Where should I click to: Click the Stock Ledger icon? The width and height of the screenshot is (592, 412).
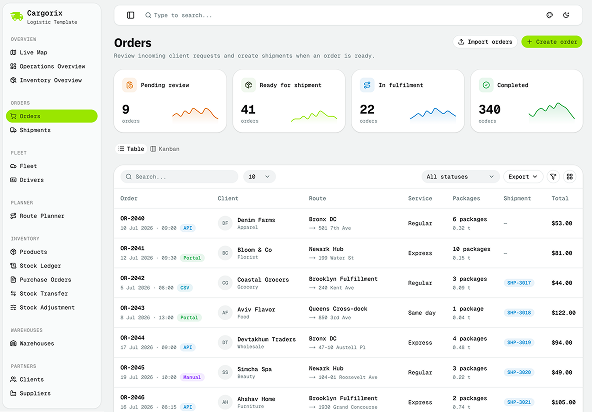point(13,265)
